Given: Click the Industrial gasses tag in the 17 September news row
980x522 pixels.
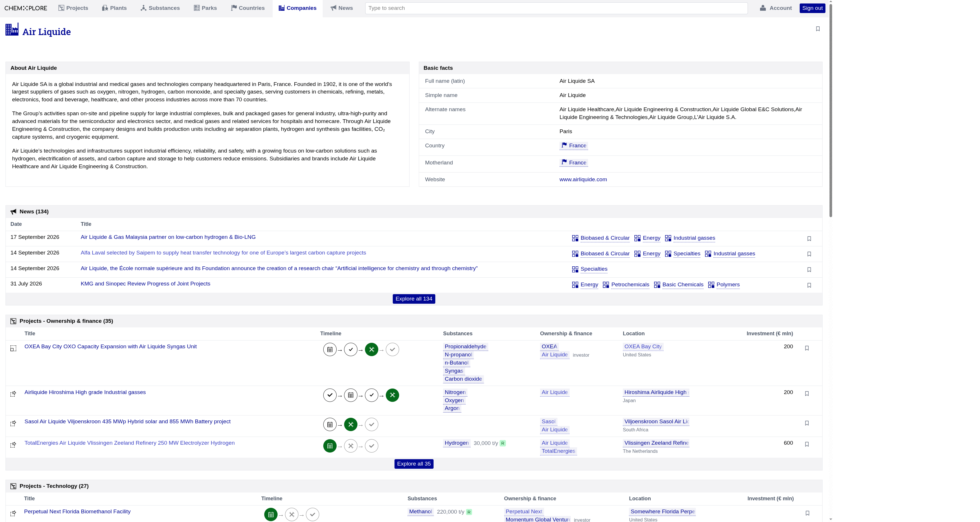Looking at the screenshot, I should (694, 238).
